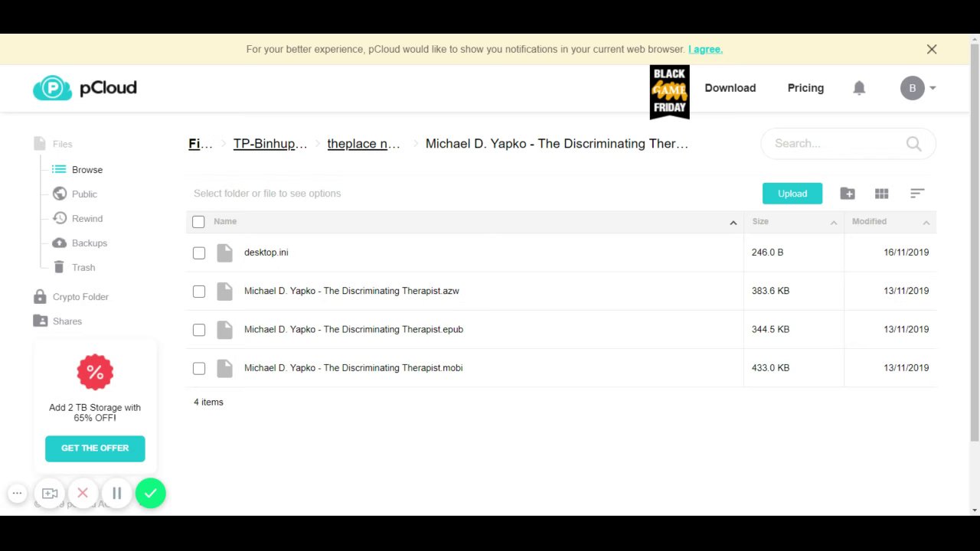Sort by the Size column arrow
This screenshot has width=980, height=551.
pos(834,223)
